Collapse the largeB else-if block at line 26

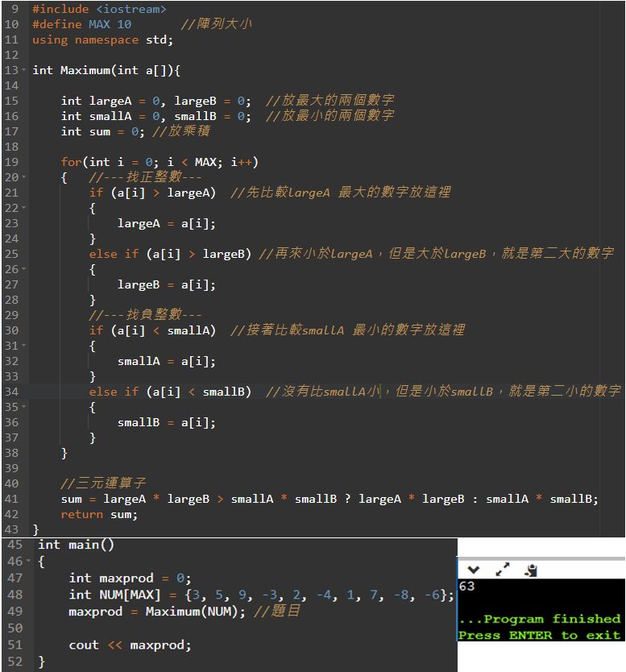(x=25, y=270)
